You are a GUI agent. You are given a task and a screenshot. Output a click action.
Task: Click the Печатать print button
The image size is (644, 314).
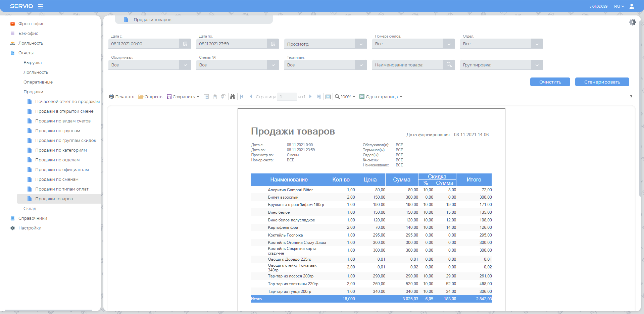(121, 97)
